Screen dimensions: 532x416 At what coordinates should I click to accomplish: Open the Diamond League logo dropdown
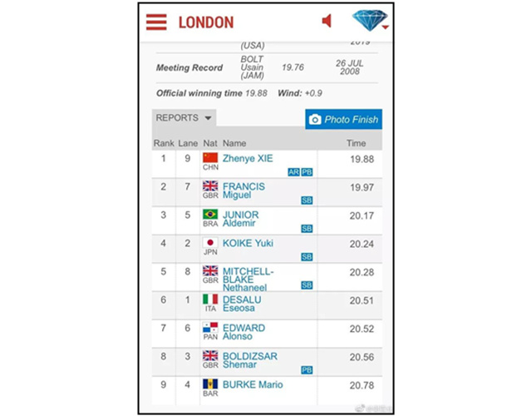370,20
